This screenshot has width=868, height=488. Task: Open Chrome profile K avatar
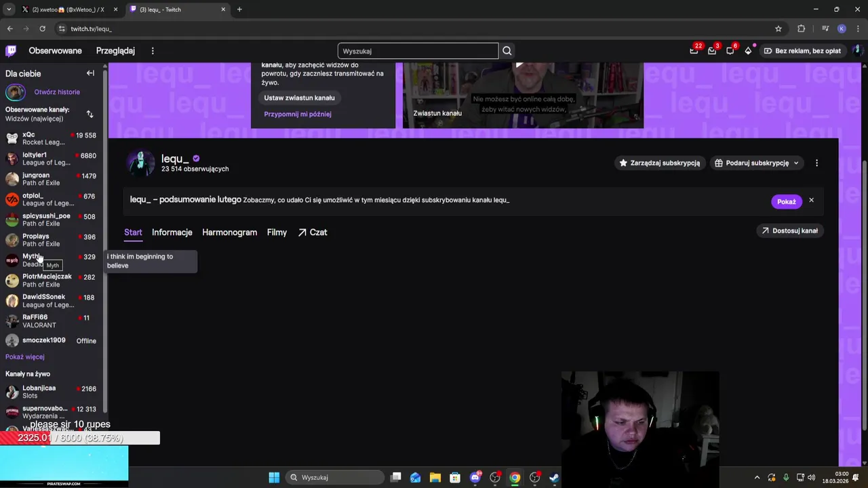(x=842, y=28)
